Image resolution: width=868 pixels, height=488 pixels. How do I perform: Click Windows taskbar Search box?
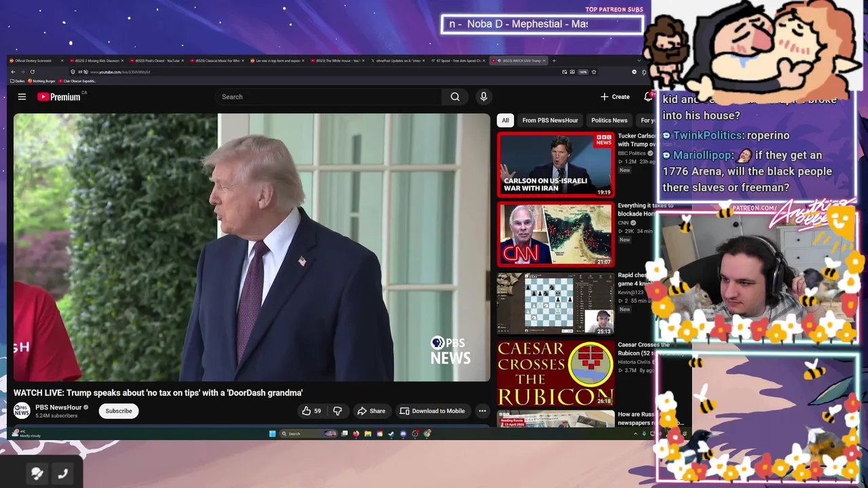tap(310, 434)
